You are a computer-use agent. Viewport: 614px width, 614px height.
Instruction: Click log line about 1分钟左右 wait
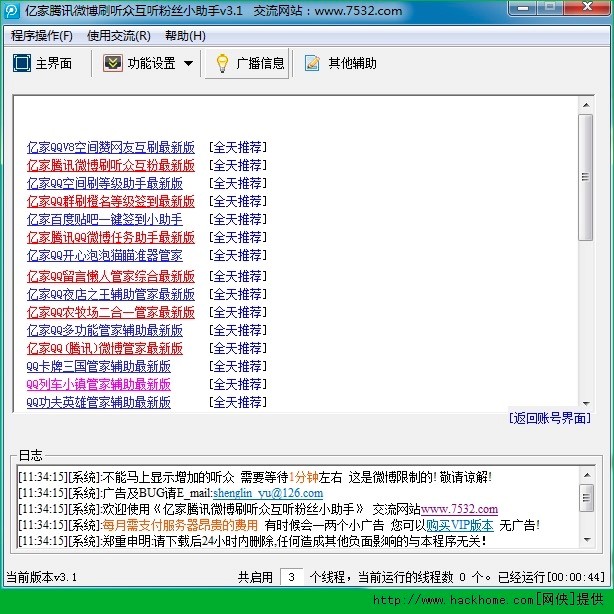point(255,477)
